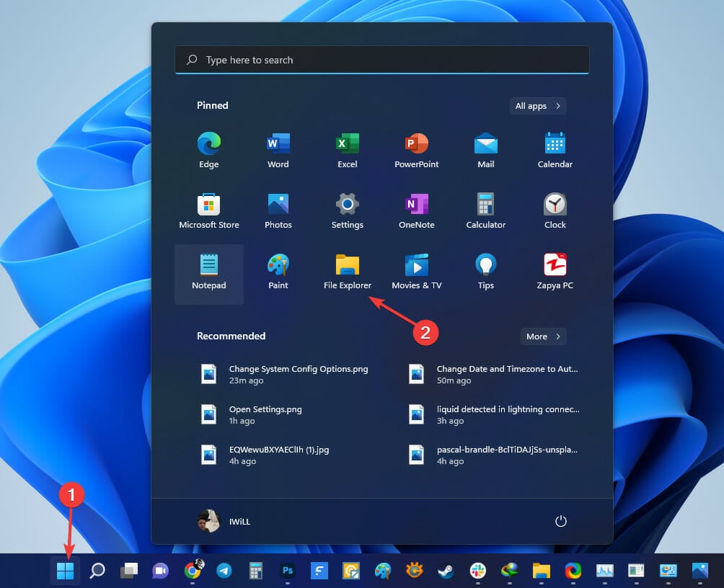Open Settings from pinned apps
The image size is (724, 588).
(348, 211)
